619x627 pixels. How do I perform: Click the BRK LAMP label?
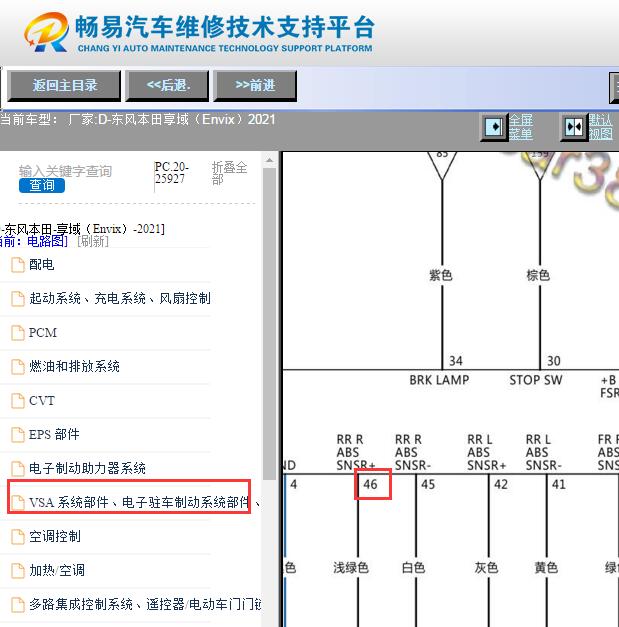439,380
